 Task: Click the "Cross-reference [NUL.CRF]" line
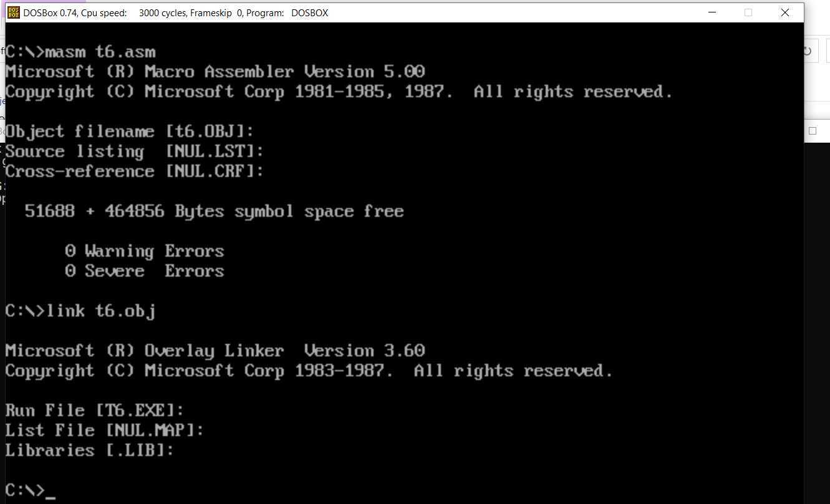pos(134,171)
